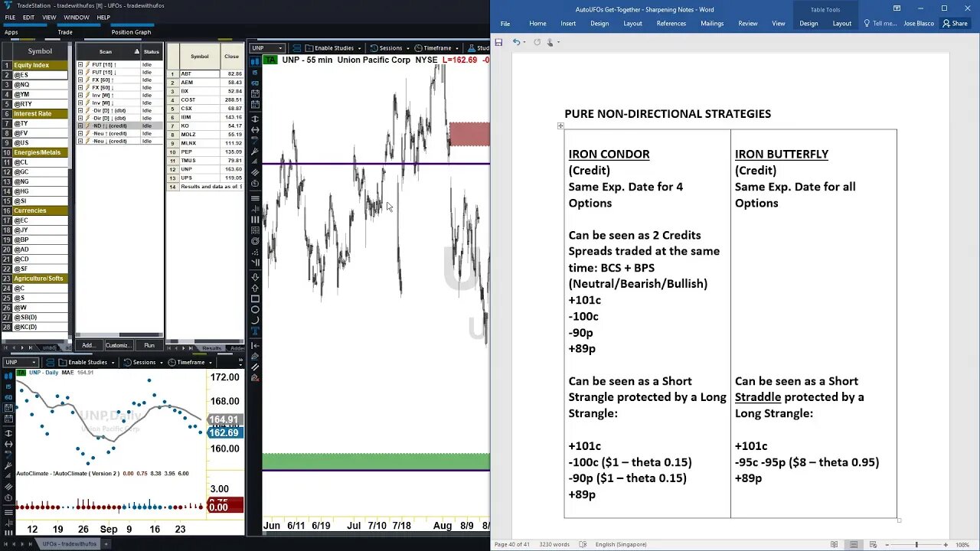Select Print Layout view in Word status bar
This screenshot has height=551, width=980.
pos(854,544)
